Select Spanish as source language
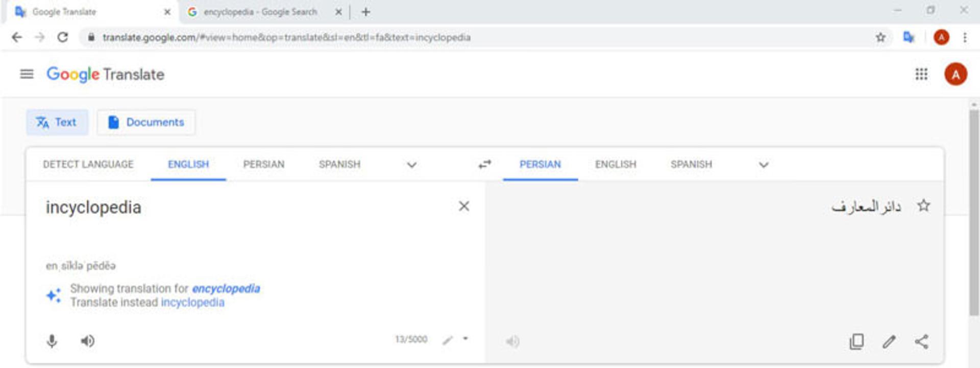This screenshot has width=980, height=368. pyautogui.click(x=339, y=164)
